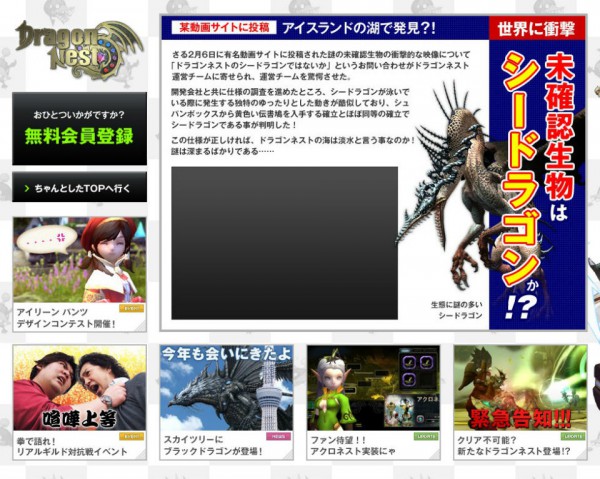
Task: Open the 無料会員登録 free registration button
Action: [80, 129]
